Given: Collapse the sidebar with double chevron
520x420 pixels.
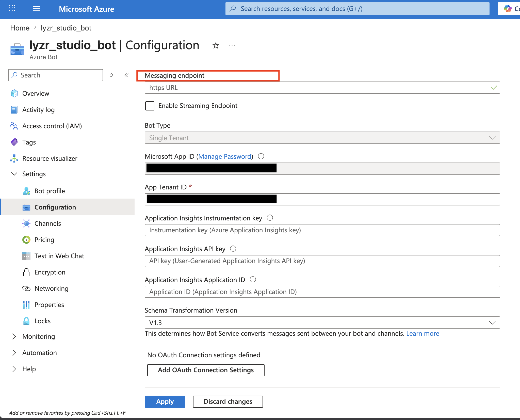Looking at the screenshot, I should (x=126, y=75).
